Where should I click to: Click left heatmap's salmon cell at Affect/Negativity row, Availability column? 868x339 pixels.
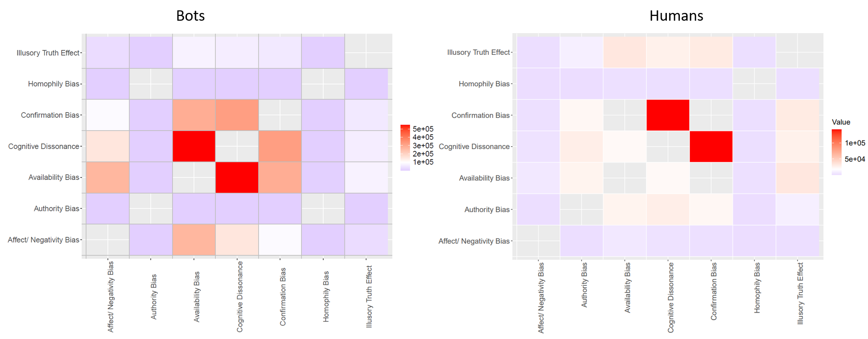(194, 240)
